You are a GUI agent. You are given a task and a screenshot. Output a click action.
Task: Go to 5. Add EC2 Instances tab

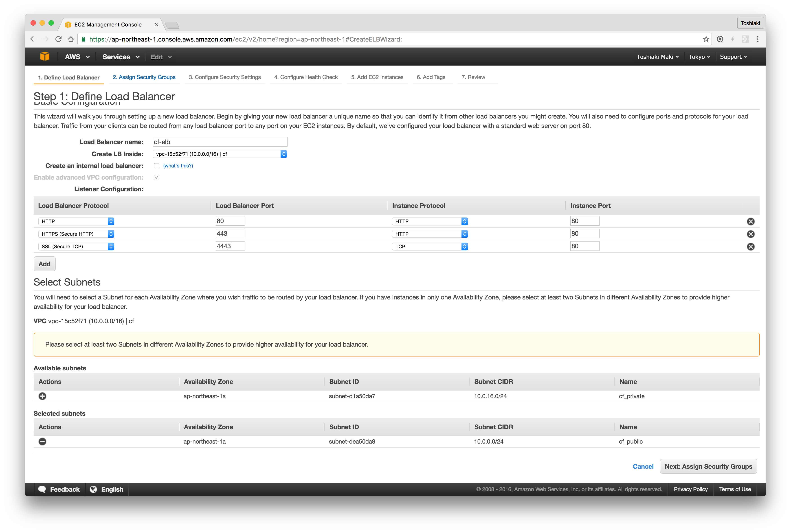pyautogui.click(x=377, y=77)
